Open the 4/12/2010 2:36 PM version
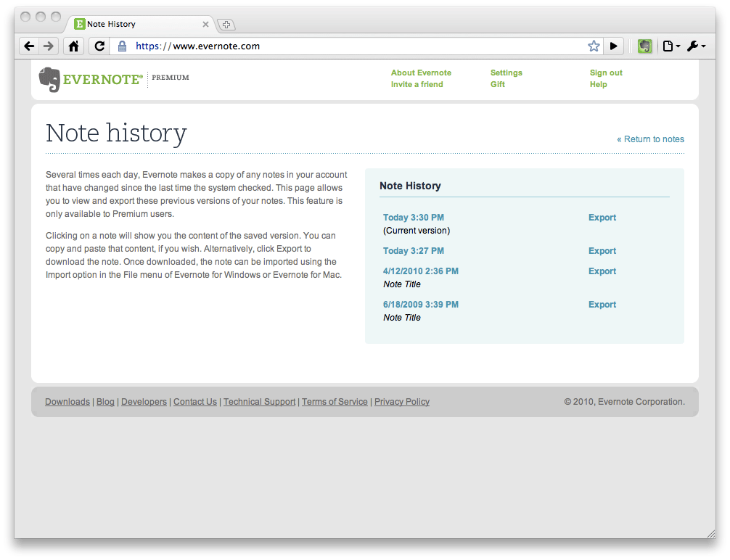Viewport: 730px width, 560px height. point(420,271)
